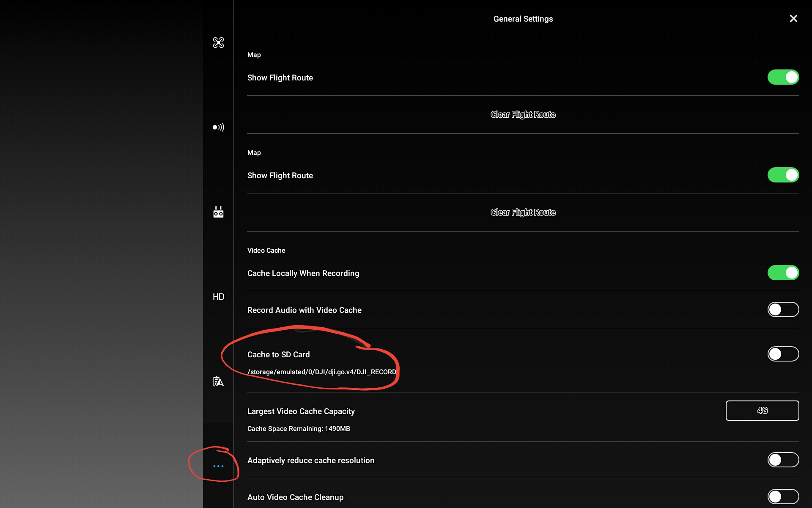Open the remote controller settings icon
This screenshot has height=508, width=812.
(x=218, y=212)
